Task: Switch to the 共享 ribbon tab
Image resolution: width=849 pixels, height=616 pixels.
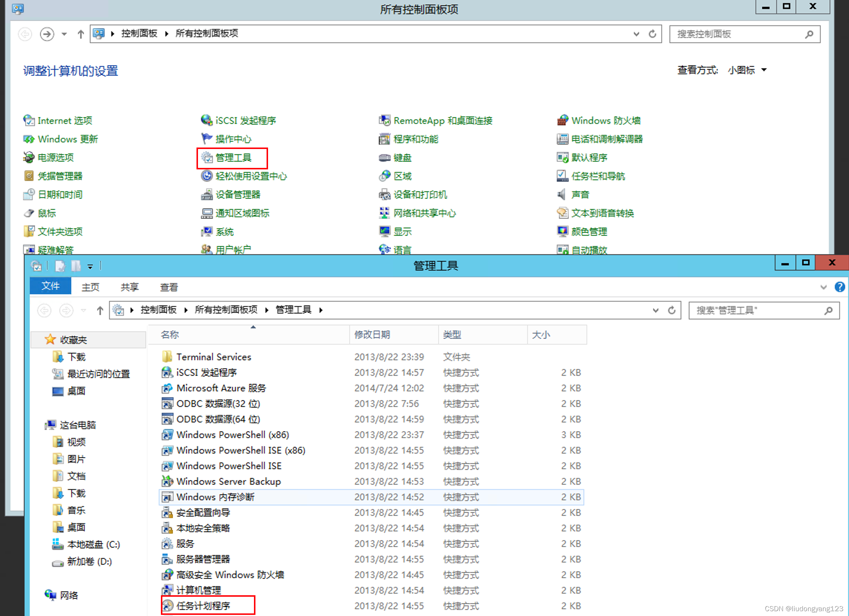Action: 129,287
